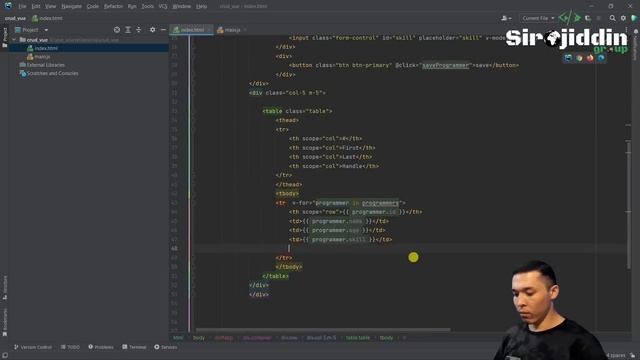Click saveProgrammer method reference in code
The image size is (640, 360).
click(x=445, y=65)
